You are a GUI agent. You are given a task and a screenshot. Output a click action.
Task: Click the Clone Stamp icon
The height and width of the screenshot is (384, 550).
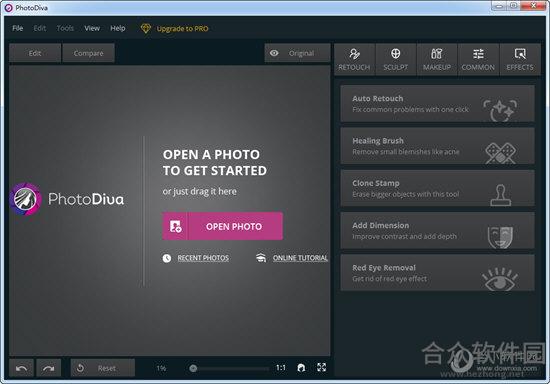501,195
